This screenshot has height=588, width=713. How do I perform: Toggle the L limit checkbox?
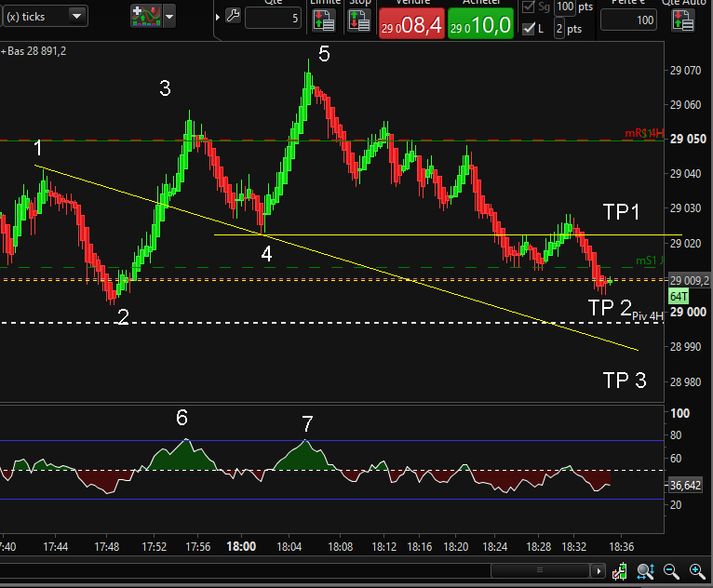pos(529,29)
